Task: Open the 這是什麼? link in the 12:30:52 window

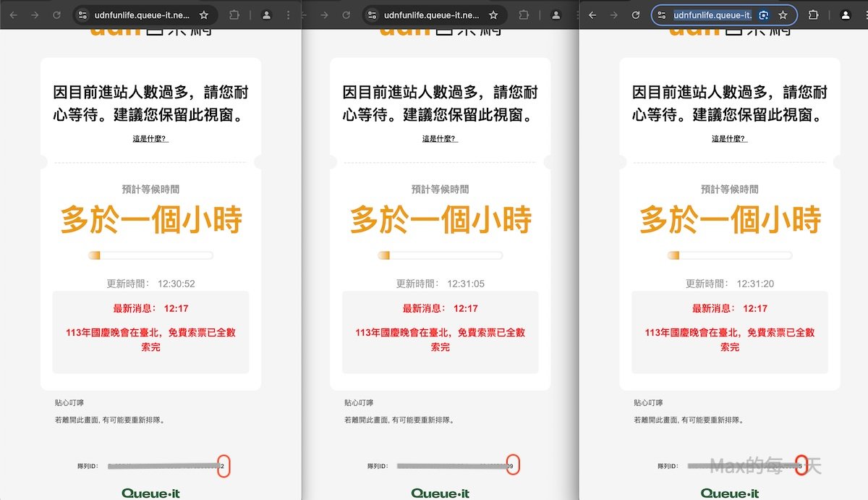Action: click(x=150, y=139)
